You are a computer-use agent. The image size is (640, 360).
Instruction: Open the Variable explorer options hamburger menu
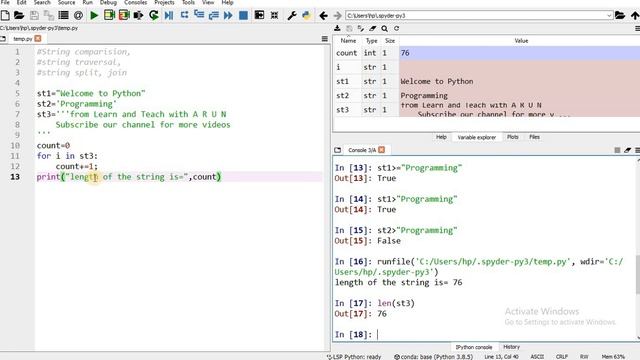click(637, 28)
